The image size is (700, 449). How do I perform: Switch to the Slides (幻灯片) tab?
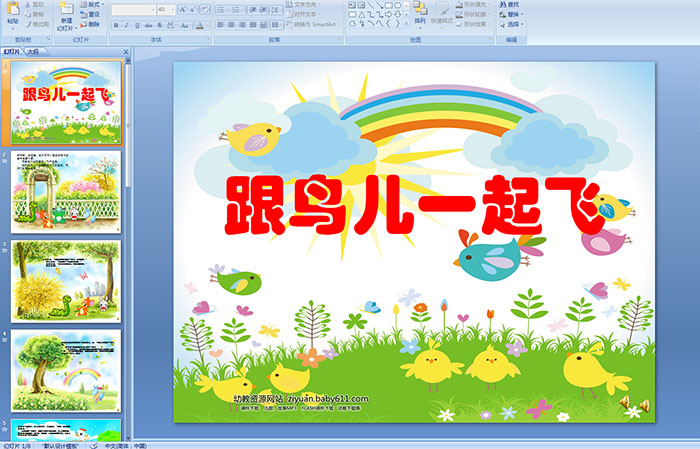click(12, 50)
